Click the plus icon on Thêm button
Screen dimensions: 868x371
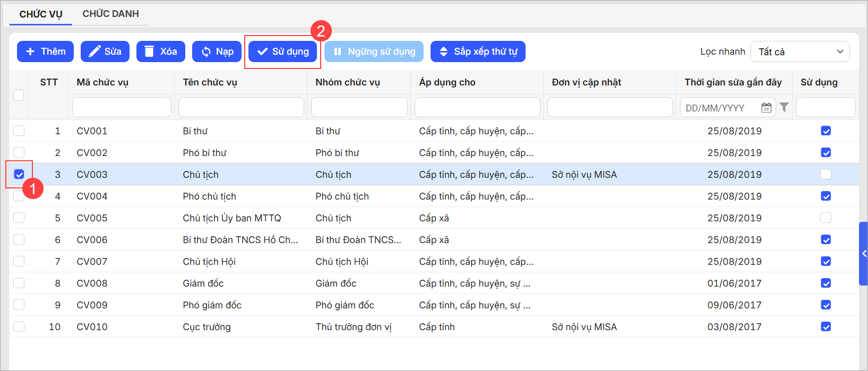point(30,51)
